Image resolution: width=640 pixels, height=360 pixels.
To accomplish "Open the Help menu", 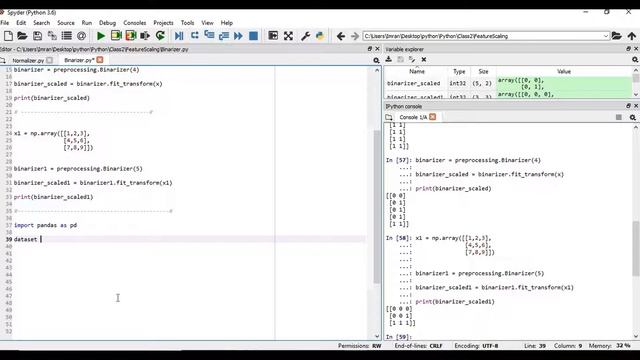I will click(227, 23).
